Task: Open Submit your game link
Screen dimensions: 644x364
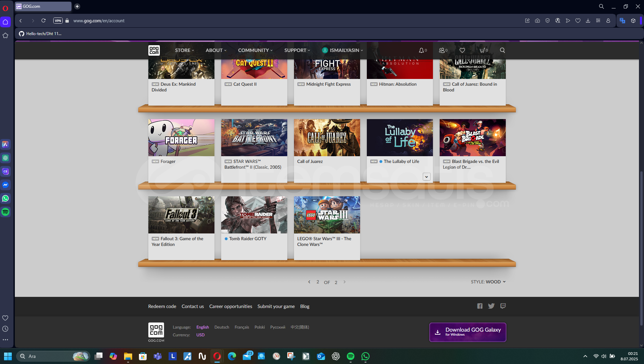Action: (276, 306)
